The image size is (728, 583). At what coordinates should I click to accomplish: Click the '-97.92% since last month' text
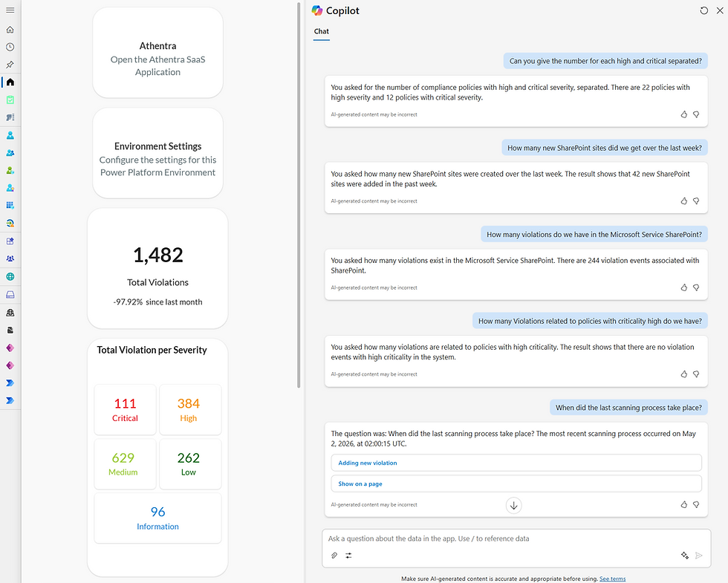(x=157, y=302)
